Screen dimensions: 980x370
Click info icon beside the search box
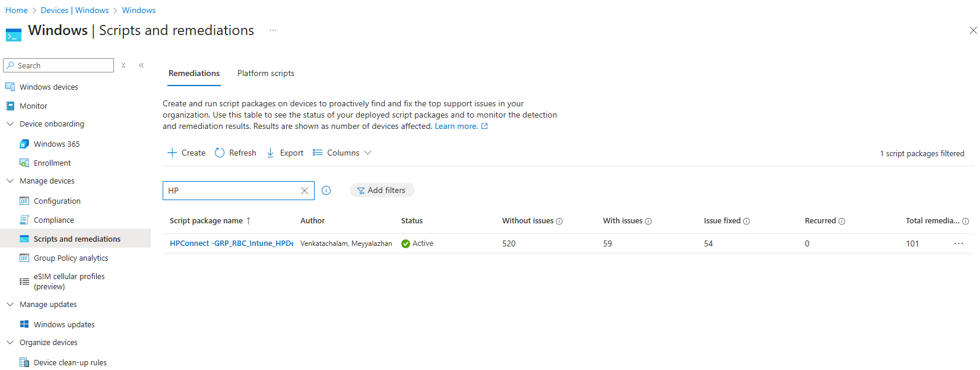point(326,191)
